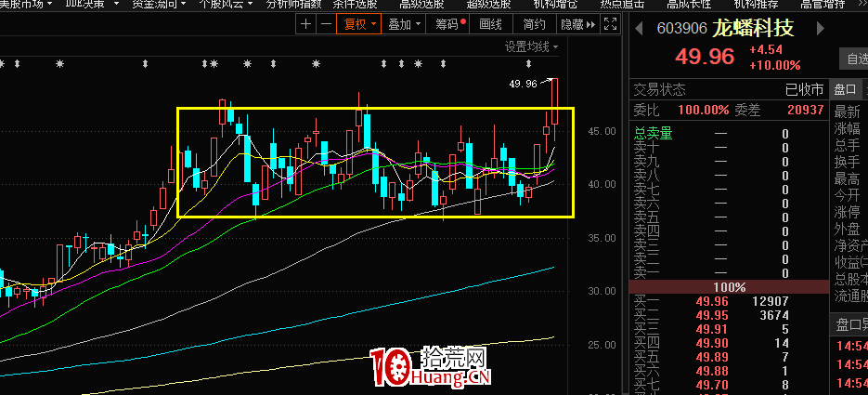Open 条件选股 menu item
The width and height of the screenshot is (868, 395).
click(355, 5)
